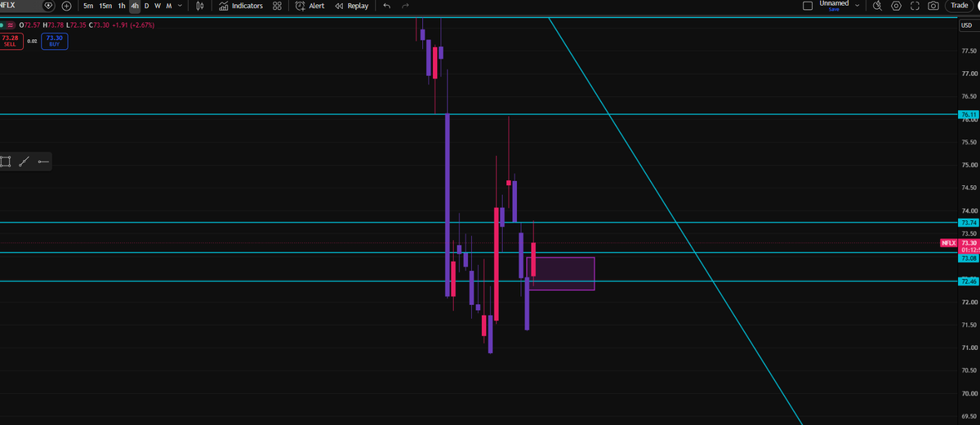The image size is (980, 425).
Task: Select the 76.11 horizontal line price label
Action: click(968, 114)
